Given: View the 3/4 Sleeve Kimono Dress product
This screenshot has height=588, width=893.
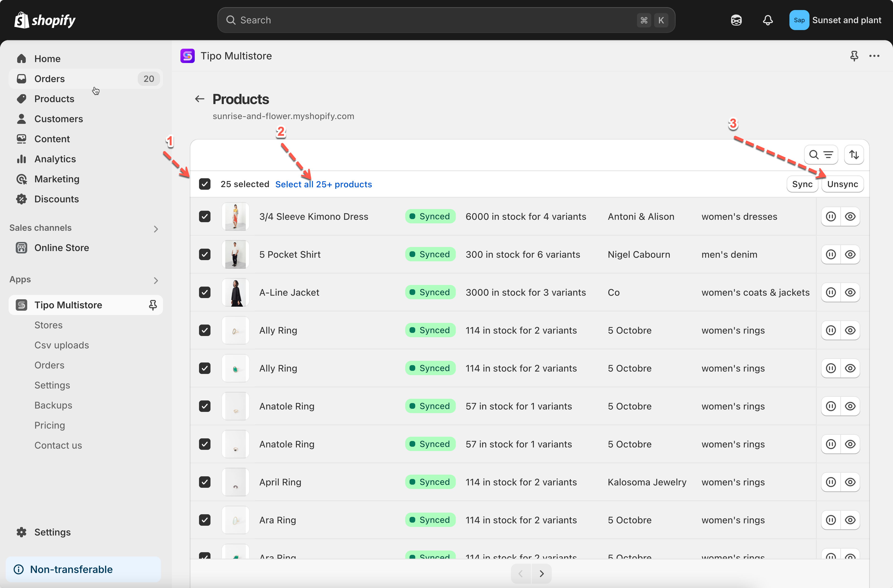Looking at the screenshot, I should point(850,216).
